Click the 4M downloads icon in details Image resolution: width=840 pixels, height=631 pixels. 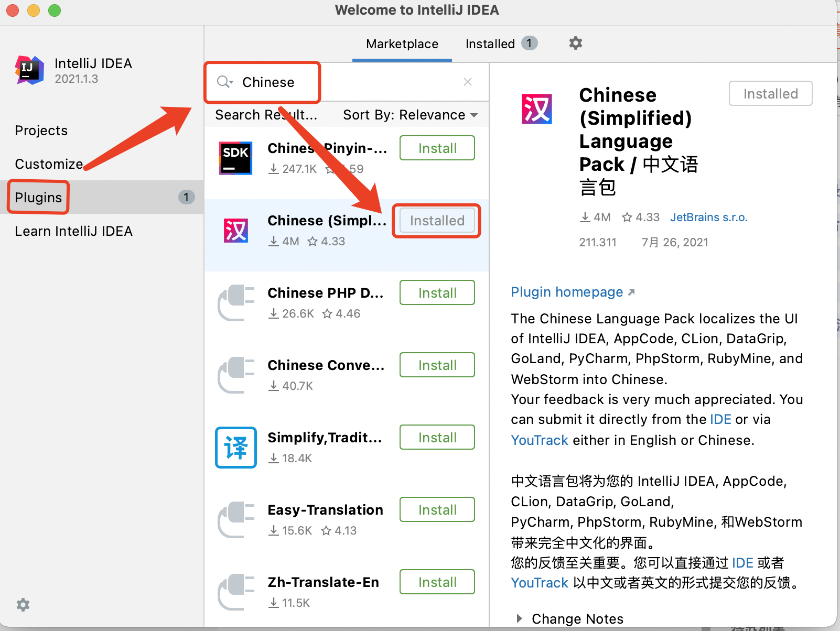[585, 217]
